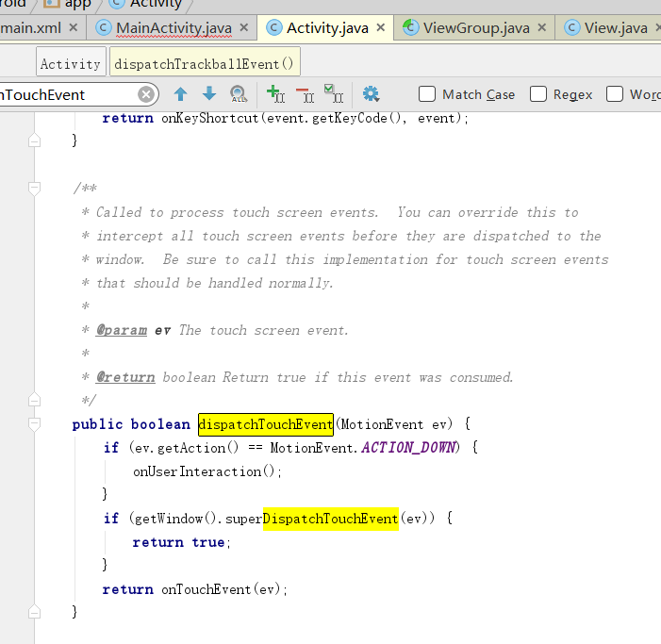The width and height of the screenshot is (661, 644).
Task: Jump to previous search occurrence arrow
Action: [x=181, y=94]
